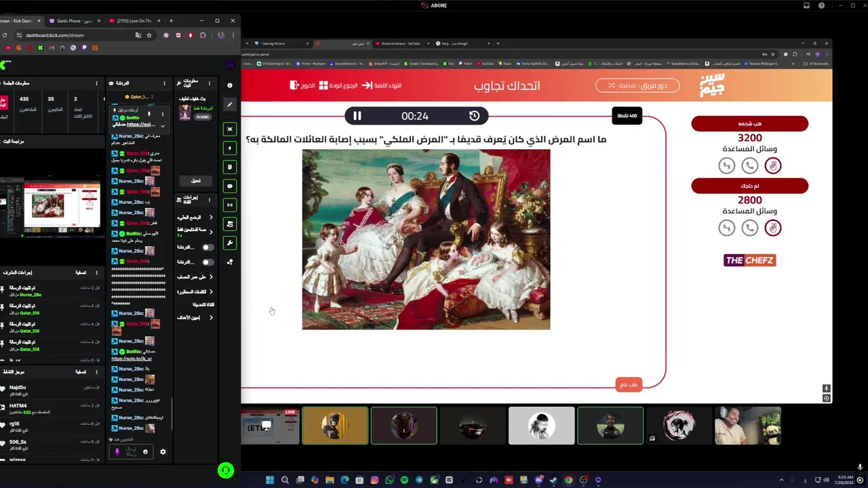The height and width of the screenshot is (488, 868).
Task: Click the broadcast signal icon in Kick sidebar
Action: click(x=230, y=205)
